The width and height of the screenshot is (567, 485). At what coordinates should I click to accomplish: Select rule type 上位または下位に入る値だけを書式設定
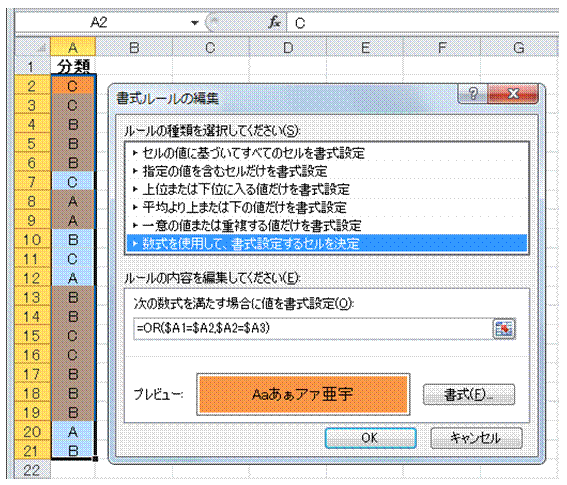327,189
